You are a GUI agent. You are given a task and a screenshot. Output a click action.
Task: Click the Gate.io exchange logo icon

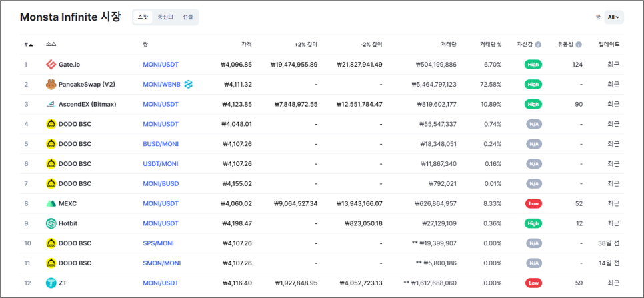pyautogui.click(x=51, y=65)
